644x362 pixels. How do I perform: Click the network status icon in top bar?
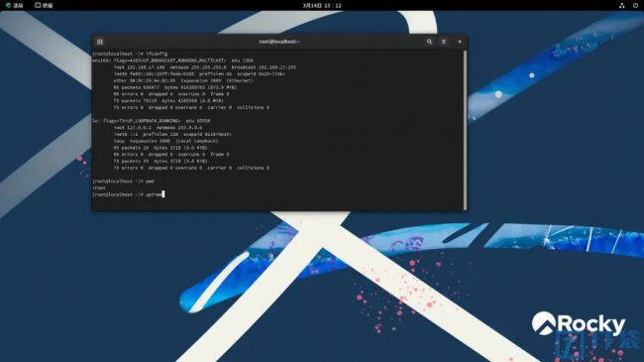(x=622, y=5)
